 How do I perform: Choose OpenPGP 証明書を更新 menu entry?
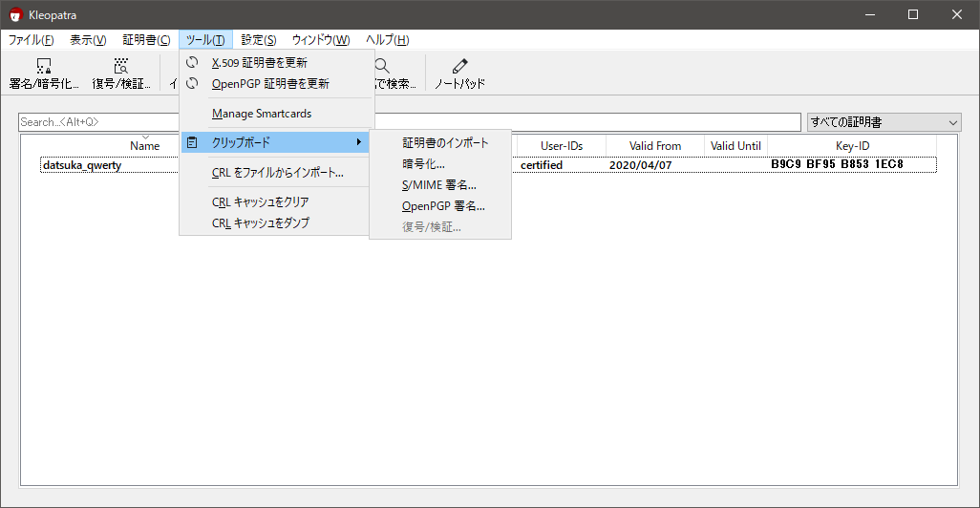(x=276, y=84)
